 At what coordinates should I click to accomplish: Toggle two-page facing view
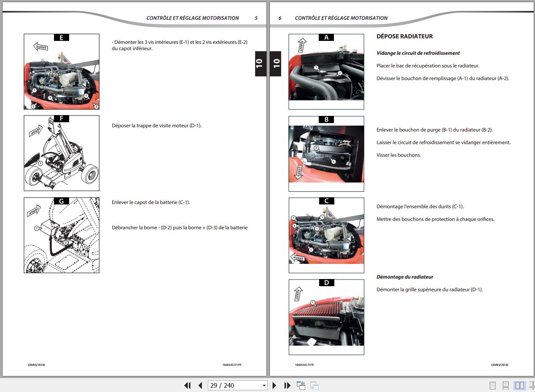point(520,385)
